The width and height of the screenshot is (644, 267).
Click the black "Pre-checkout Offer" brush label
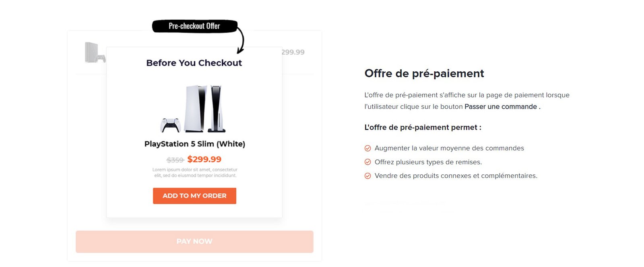194,26
